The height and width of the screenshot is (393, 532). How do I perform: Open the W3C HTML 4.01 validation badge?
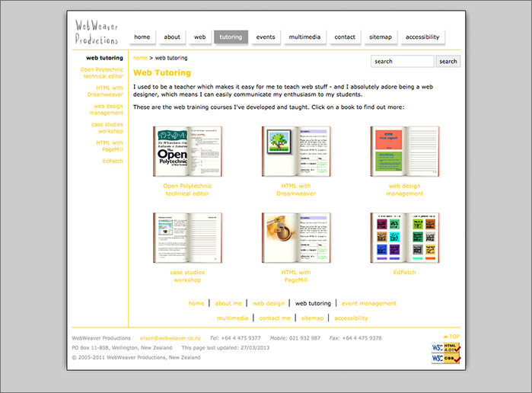click(x=446, y=348)
